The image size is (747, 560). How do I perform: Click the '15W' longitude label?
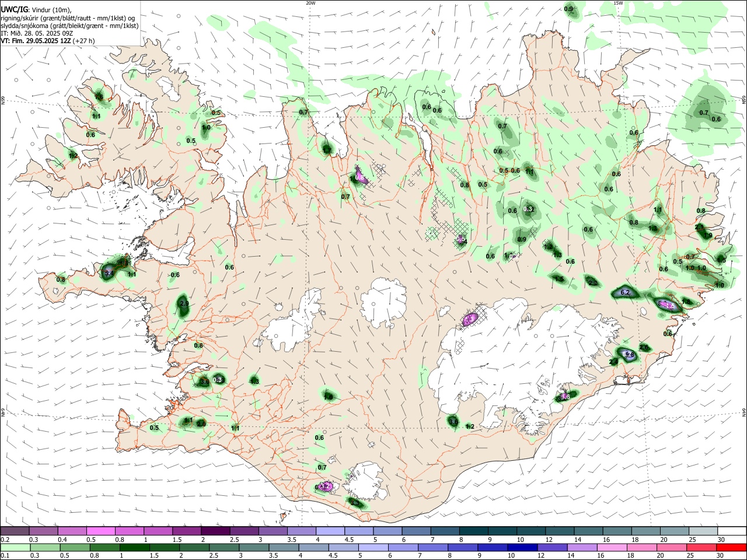click(x=618, y=3)
